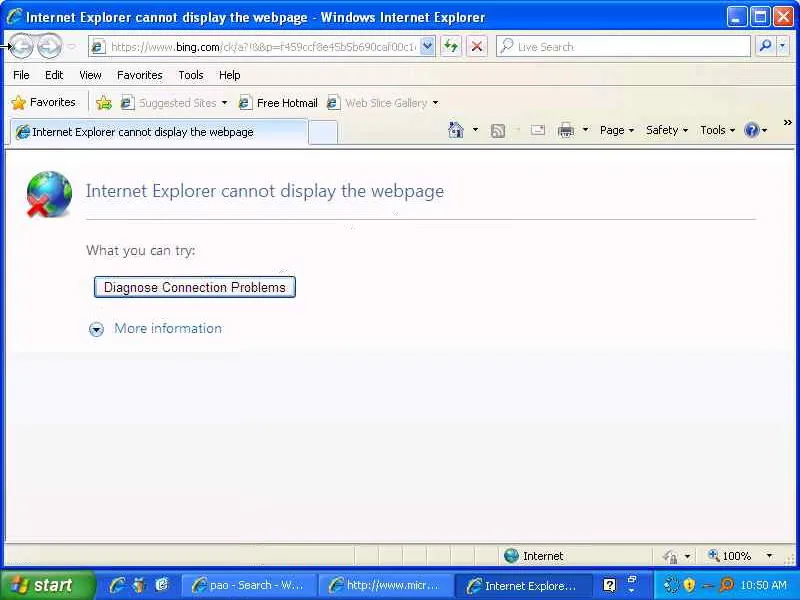Viewport: 800px width, 600px height.
Task: Launch Internet Explorer from Quick Launch
Action: [117, 585]
